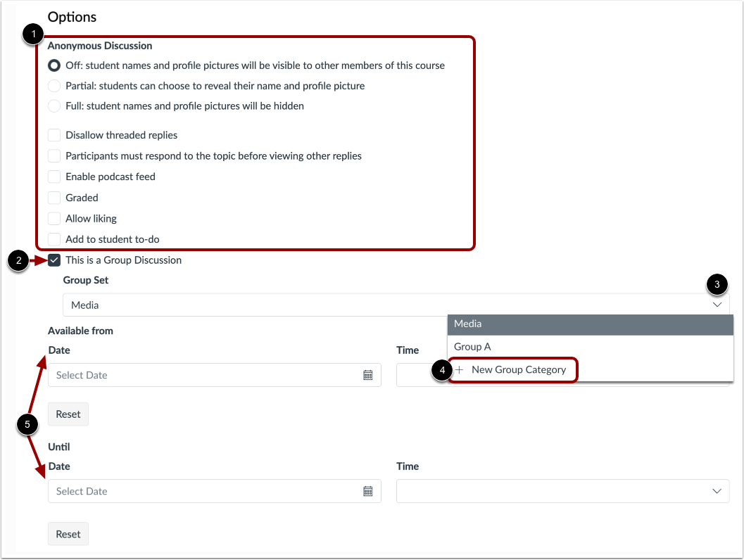Enable podcast feed for this discussion
The image size is (744, 560).
click(54, 177)
